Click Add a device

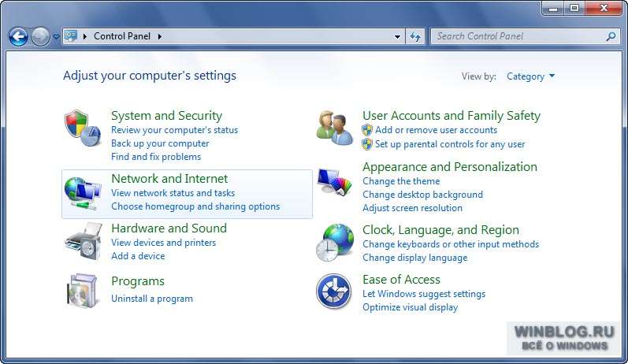pyautogui.click(x=138, y=256)
